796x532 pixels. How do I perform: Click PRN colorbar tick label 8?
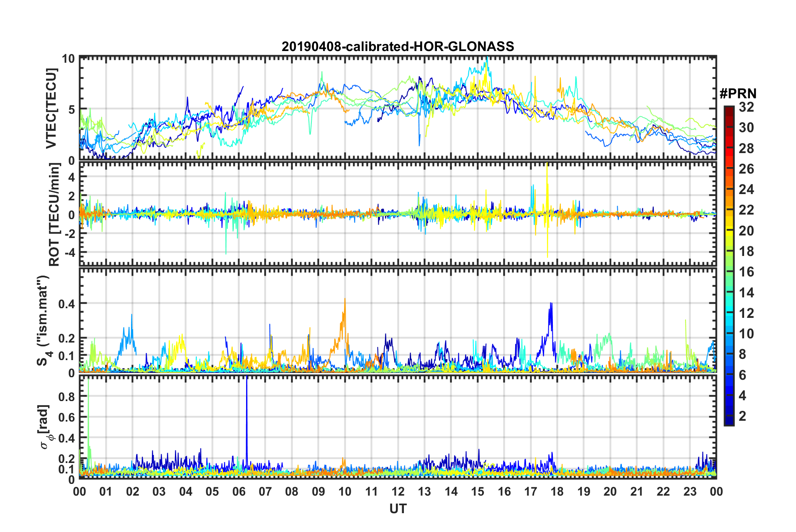tap(742, 354)
